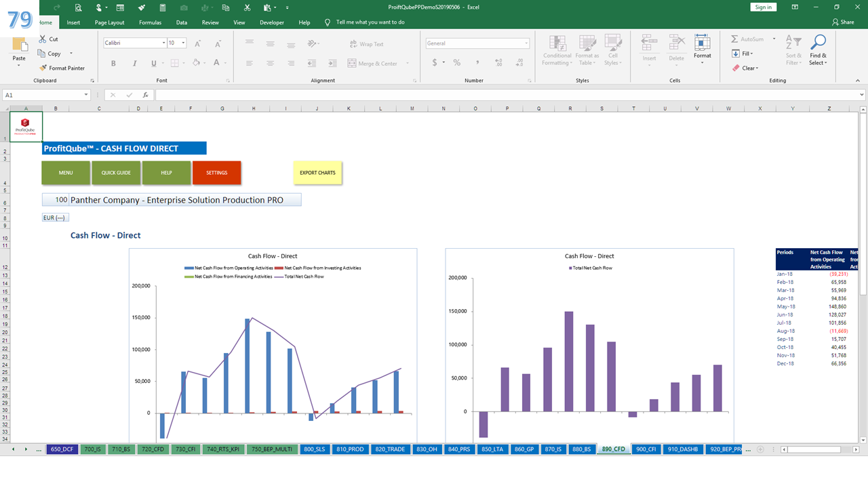Click Increase Font Size icon
The height and width of the screenshot is (488, 868).
[x=198, y=44]
